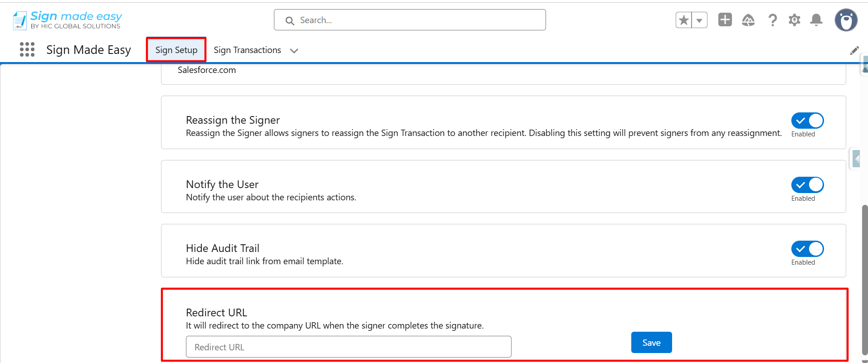Image resolution: width=868 pixels, height=363 pixels.
Task: Open the Favorites list dropdown arrow
Action: coord(699,20)
